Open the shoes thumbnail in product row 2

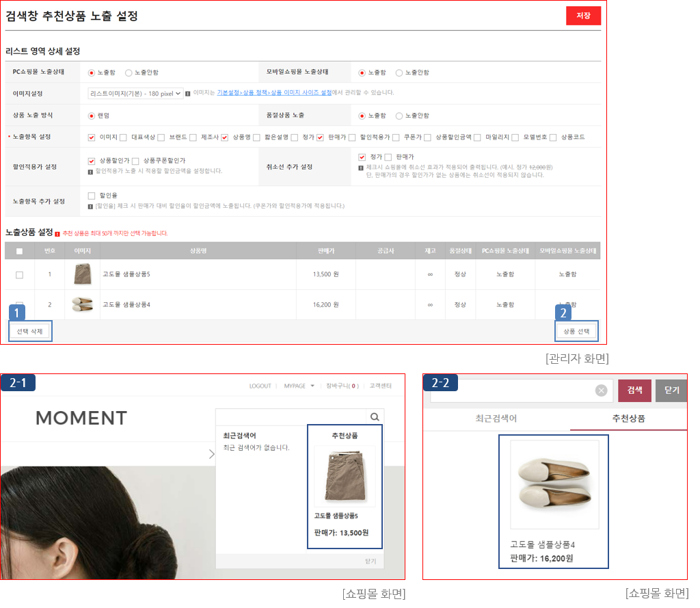click(82, 304)
